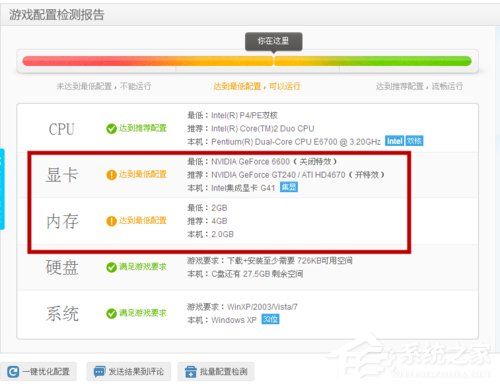Click 发送结果到评论 button

tap(129, 371)
